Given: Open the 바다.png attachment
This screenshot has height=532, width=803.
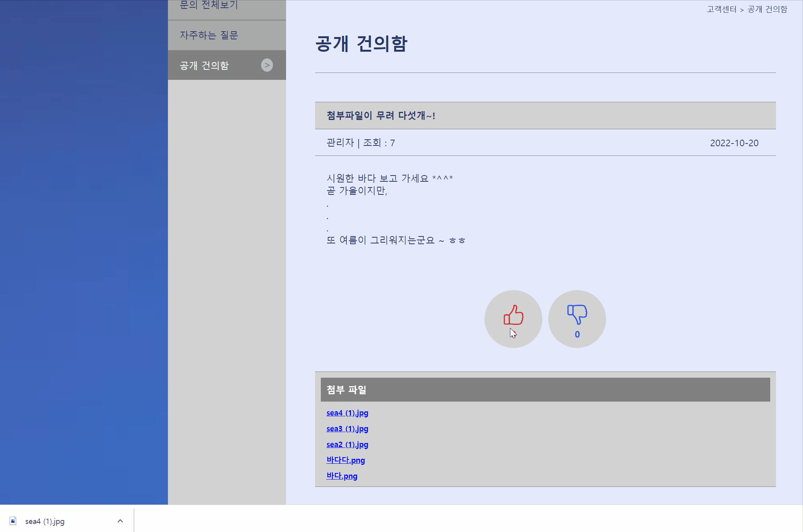Looking at the screenshot, I should pyautogui.click(x=342, y=476).
